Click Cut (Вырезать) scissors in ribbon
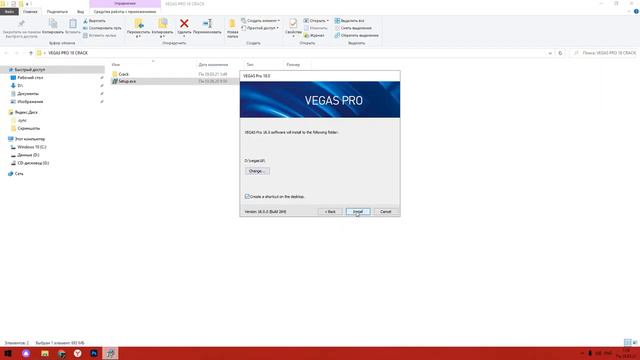The height and width of the screenshot is (360, 640). click(94, 20)
